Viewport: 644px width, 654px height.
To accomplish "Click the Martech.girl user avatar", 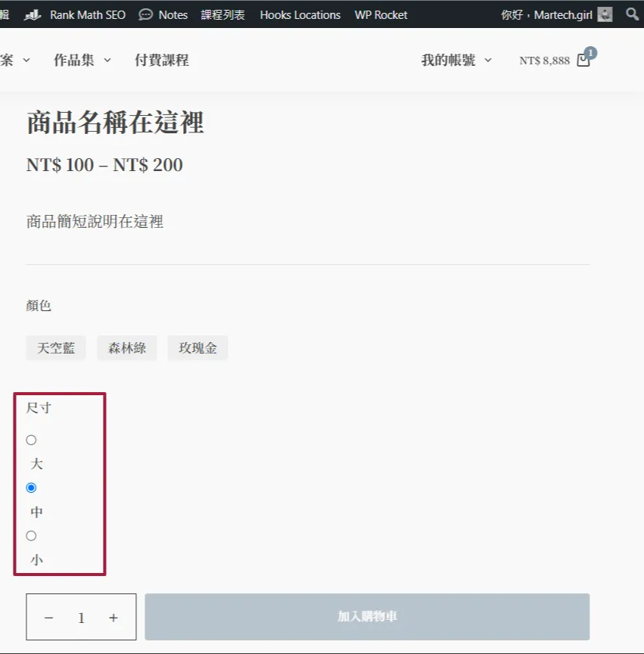I will tap(605, 14).
